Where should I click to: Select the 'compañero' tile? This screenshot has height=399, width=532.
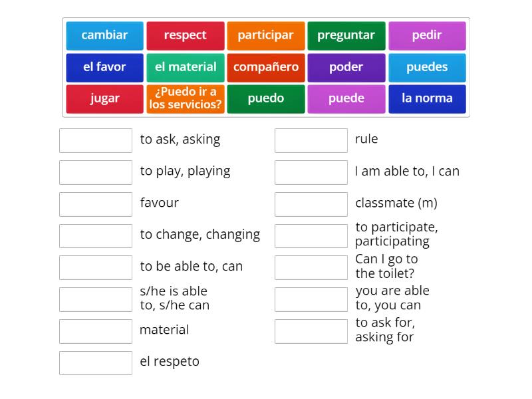point(265,68)
